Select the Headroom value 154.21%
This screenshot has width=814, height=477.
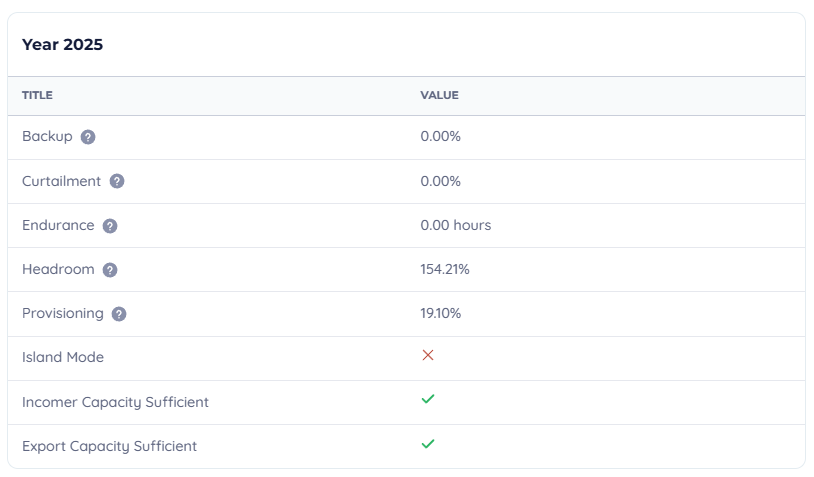[x=445, y=270]
